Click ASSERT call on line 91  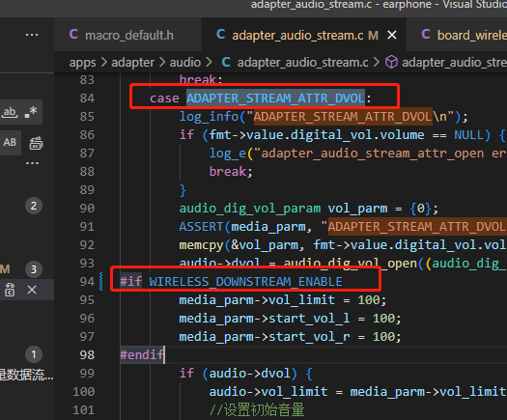click(201, 227)
